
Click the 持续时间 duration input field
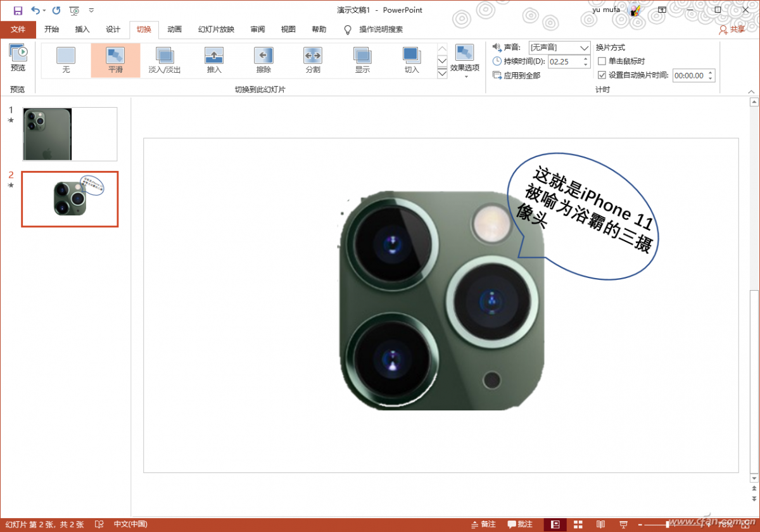tap(565, 61)
